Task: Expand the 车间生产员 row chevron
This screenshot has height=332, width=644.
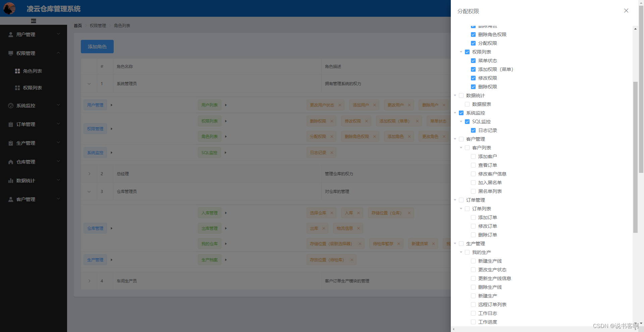Action: coord(89,281)
